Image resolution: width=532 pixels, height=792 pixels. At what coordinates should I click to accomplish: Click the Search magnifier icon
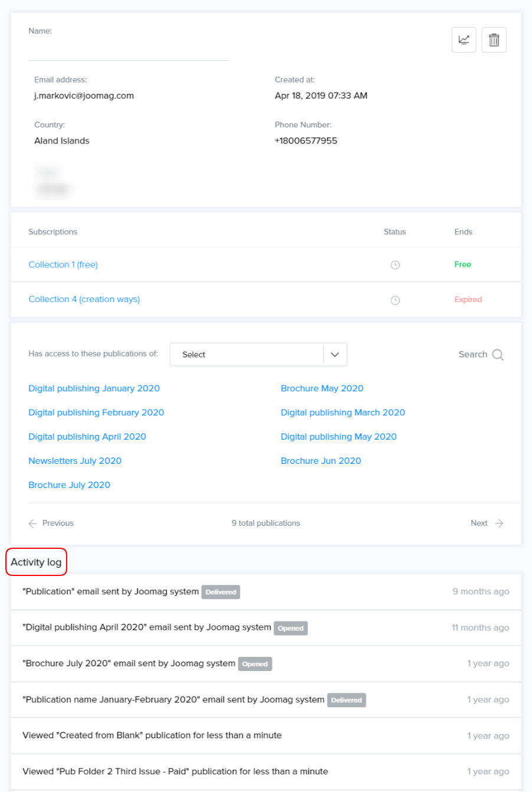tap(498, 355)
